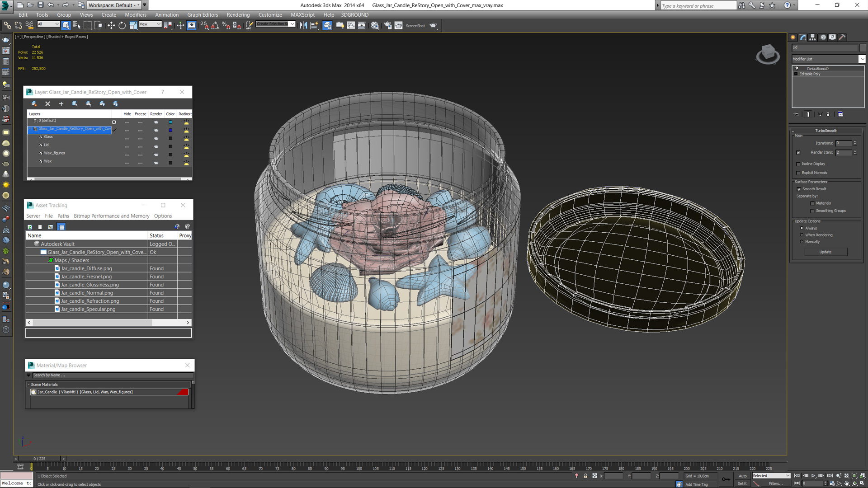The image size is (868, 488).
Task: Select the Always update option
Action: pos(802,228)
